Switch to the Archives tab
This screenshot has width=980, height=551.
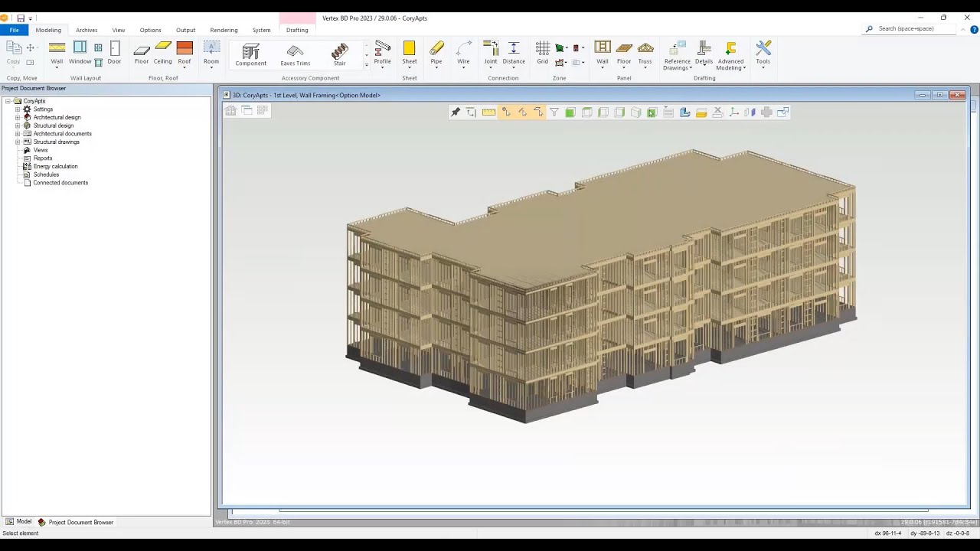87,30
